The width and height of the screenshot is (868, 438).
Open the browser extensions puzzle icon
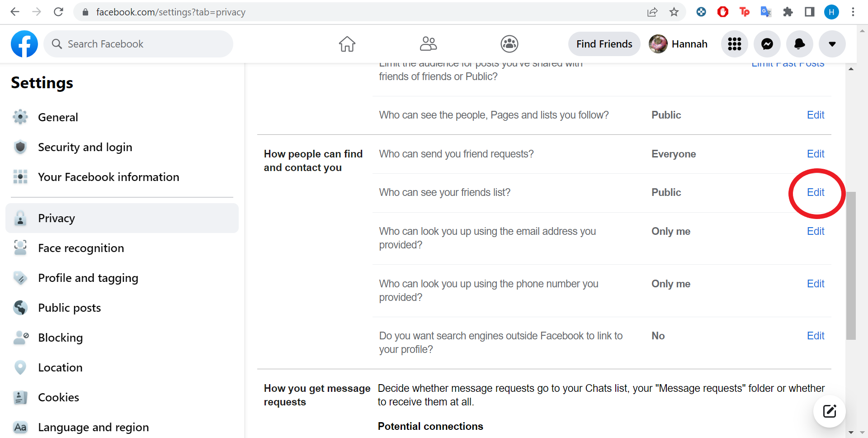788,12
